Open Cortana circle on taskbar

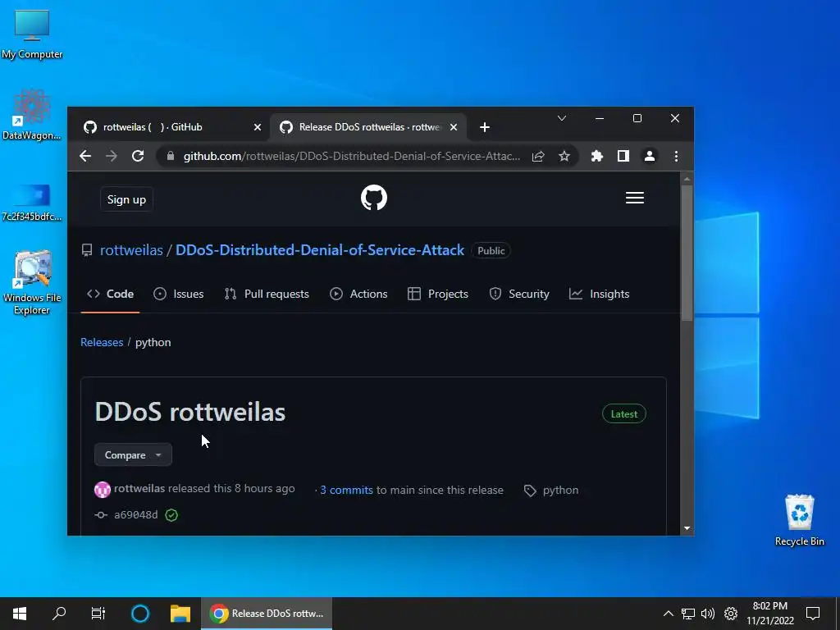[x=139, y=614]
